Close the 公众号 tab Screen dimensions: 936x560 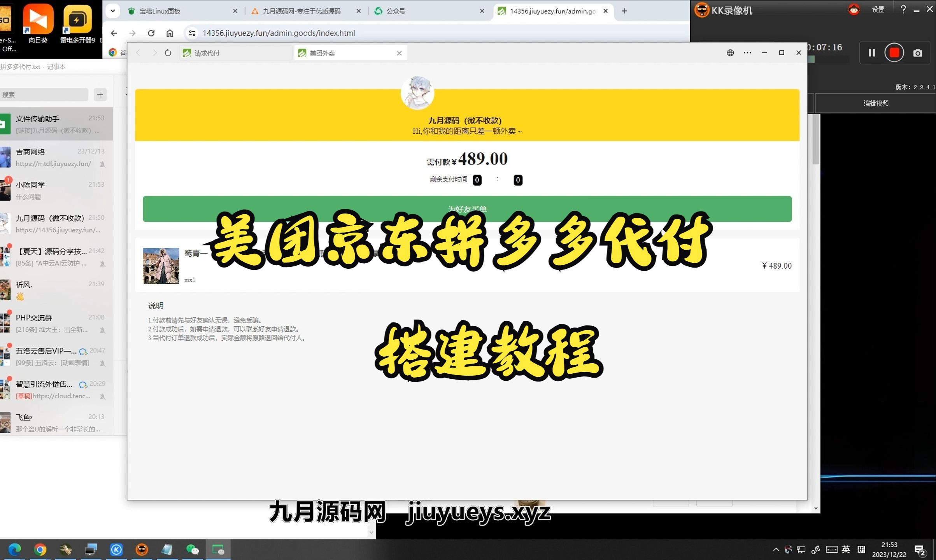[482, 11]
